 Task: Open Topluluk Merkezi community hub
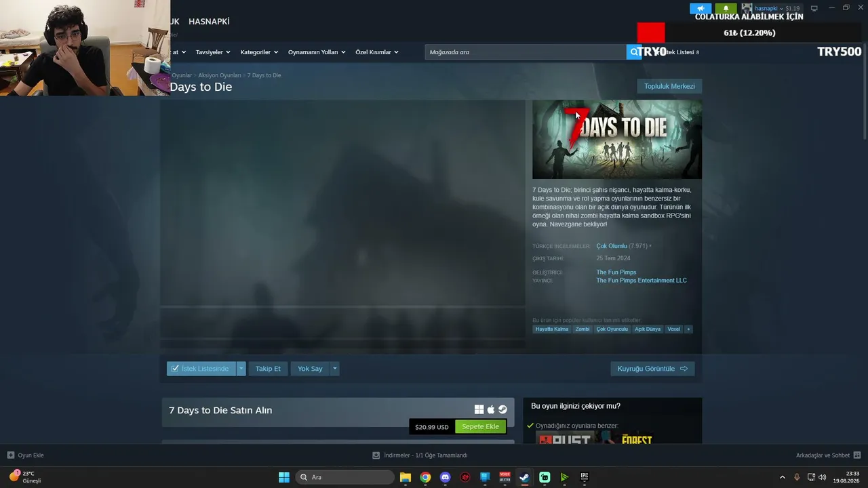(669, 86)
